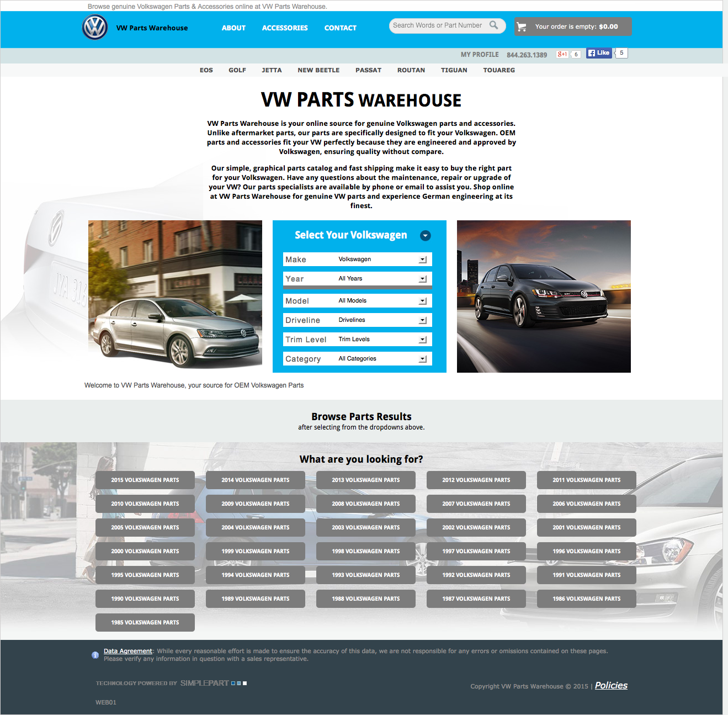The width and height of the screenshot is (728, 715).
Task: Expand the Year dropdown showing All Years
Action: 423,278
